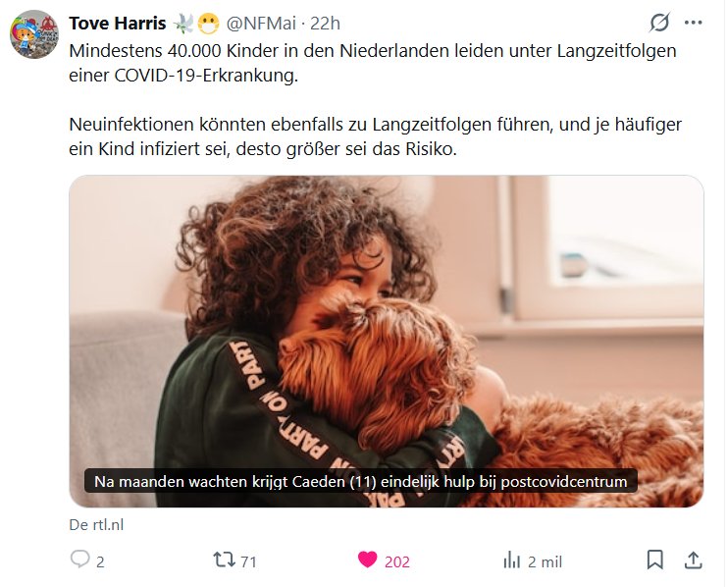Click the 2 mil views count
This screenshot has width=728, height=587.
coord(546,561)
